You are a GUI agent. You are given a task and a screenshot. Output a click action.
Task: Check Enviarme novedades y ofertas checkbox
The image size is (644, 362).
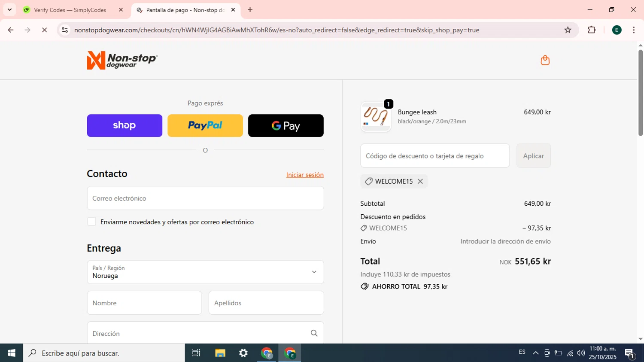[91, 222]
